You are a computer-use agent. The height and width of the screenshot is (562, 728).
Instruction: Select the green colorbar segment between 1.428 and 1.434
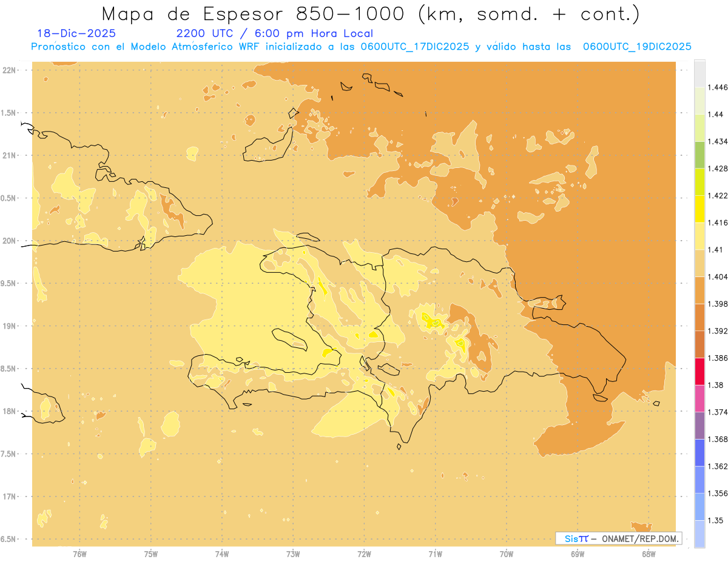699,155
